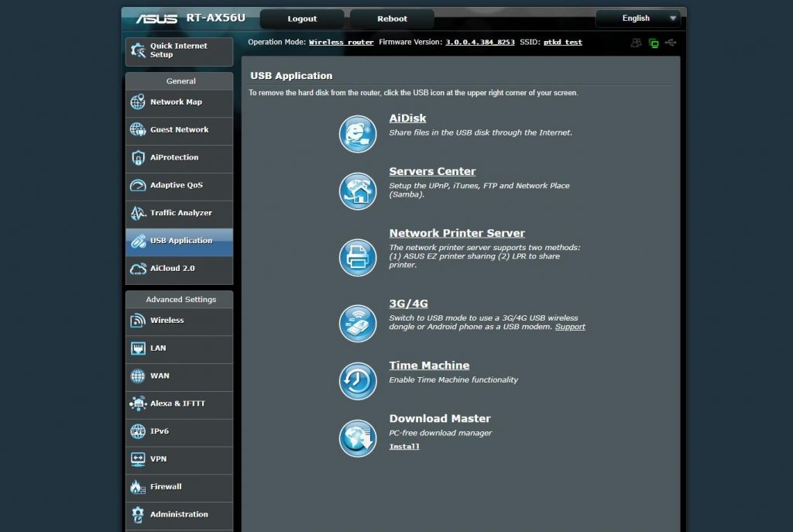
Task: Launch Quick Internet Setup
Action: [x=180, y=51]
